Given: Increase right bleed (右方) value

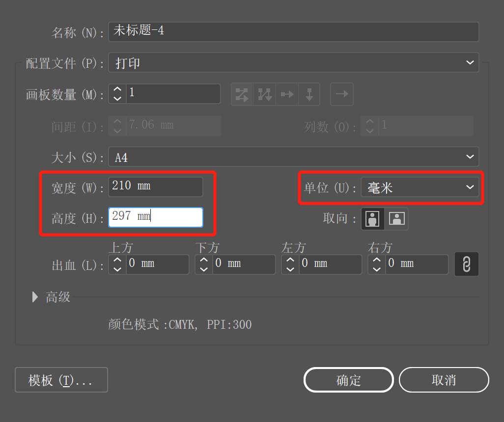Looking at the screenshot, I should [377, 260].
